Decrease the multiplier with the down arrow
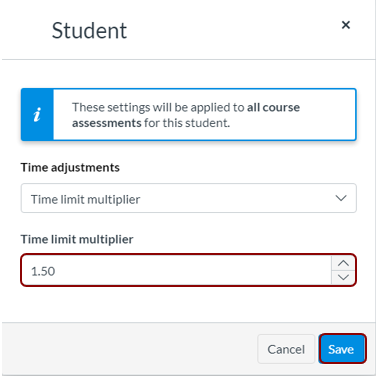Screen dimensions: 376x376 click(343, 277)
